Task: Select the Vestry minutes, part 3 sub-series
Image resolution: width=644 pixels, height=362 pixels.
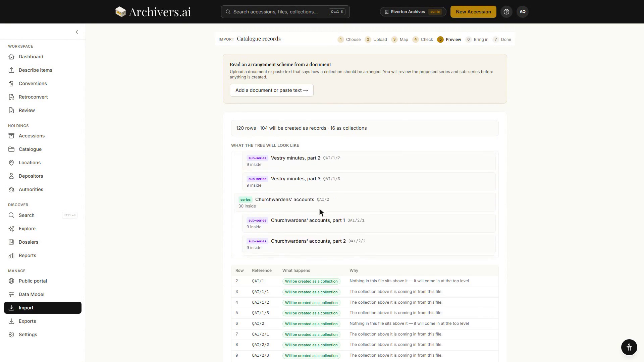Action: pos(369,182)
